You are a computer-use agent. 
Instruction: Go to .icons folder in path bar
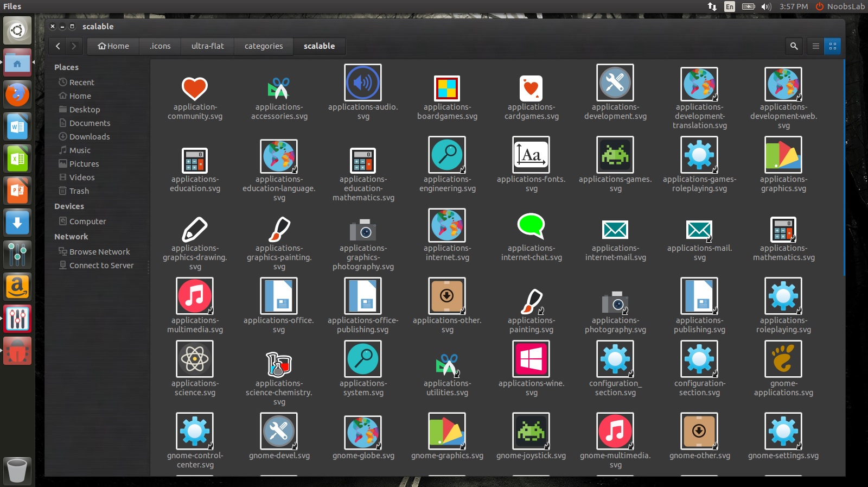point(160,46)
